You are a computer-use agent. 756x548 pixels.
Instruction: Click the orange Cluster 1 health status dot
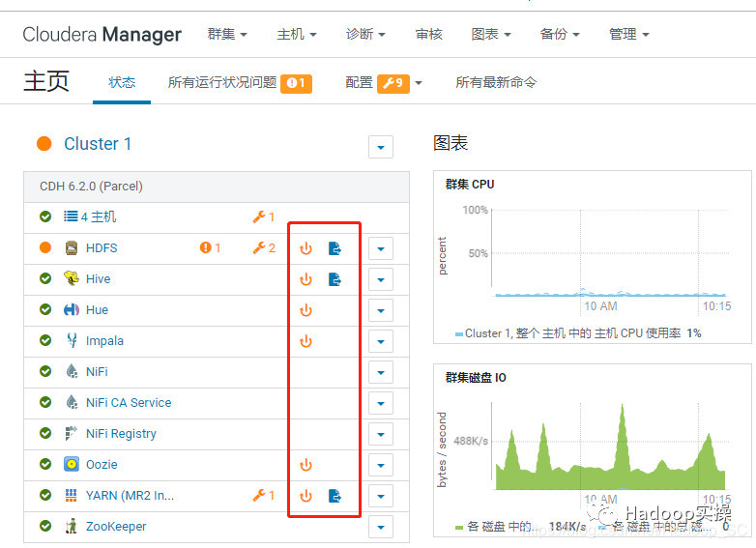pyautogui.click(x=44, y=144)
